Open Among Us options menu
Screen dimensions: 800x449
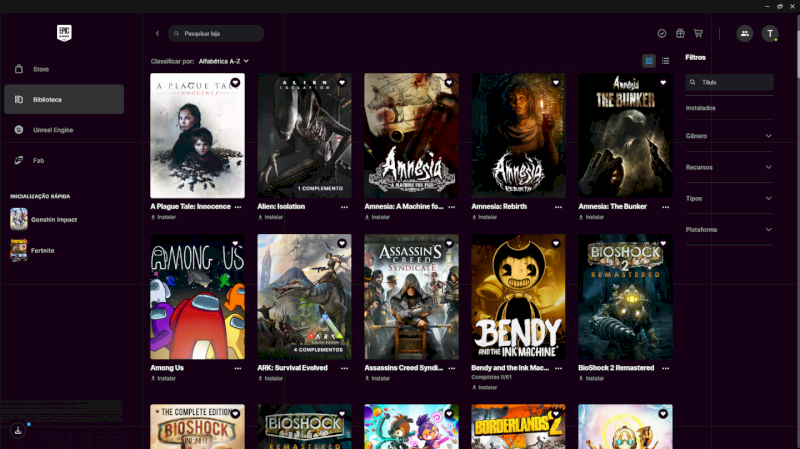238,368
